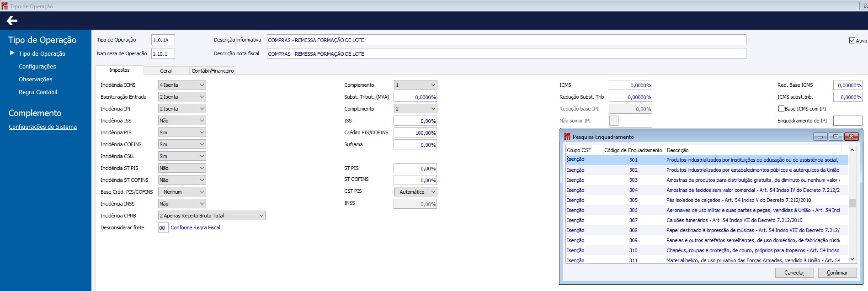Image resolution: width=868 pixels, height=291 pixels.
Task: Click the Descrição informativa field
Action: click(x=506, y=40)
